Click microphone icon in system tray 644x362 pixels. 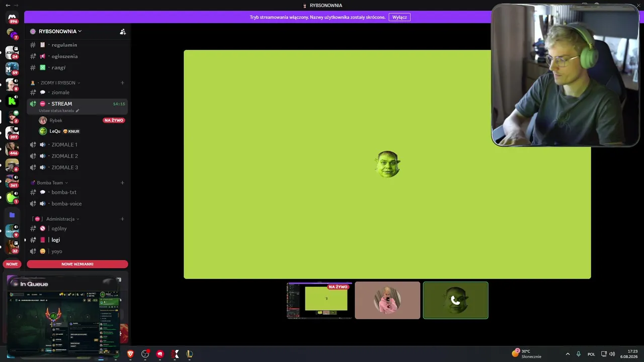(x=579, y=354)
